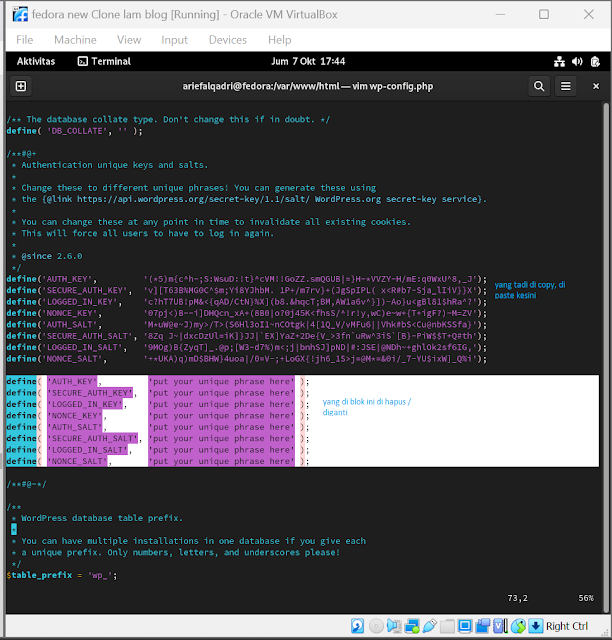The height and width of the screenshot is (640, 612).
Task: Click the terminal title ariefalqadri@fedora
Action: [308, 86]
